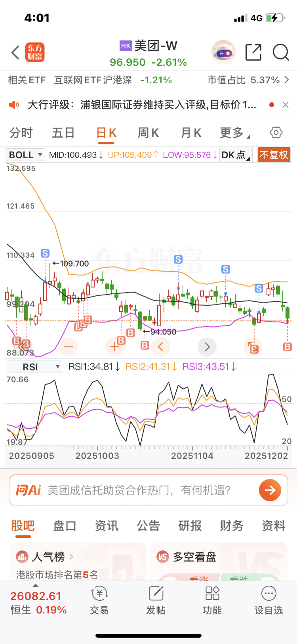Move chart left with orange arrow
Screen dimensions: 297x644
pyautogui.click(x=161, y=347)
